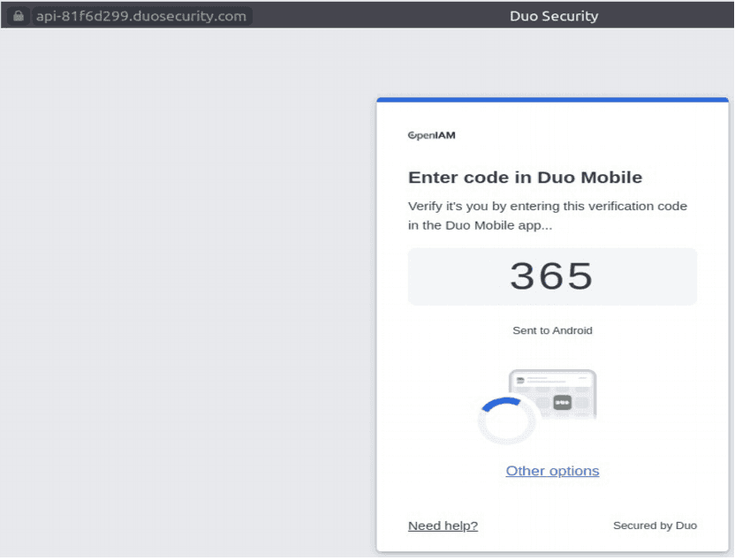Click the passcode dots icon on phone illustration
735x560 pixels.
(563, 402)
